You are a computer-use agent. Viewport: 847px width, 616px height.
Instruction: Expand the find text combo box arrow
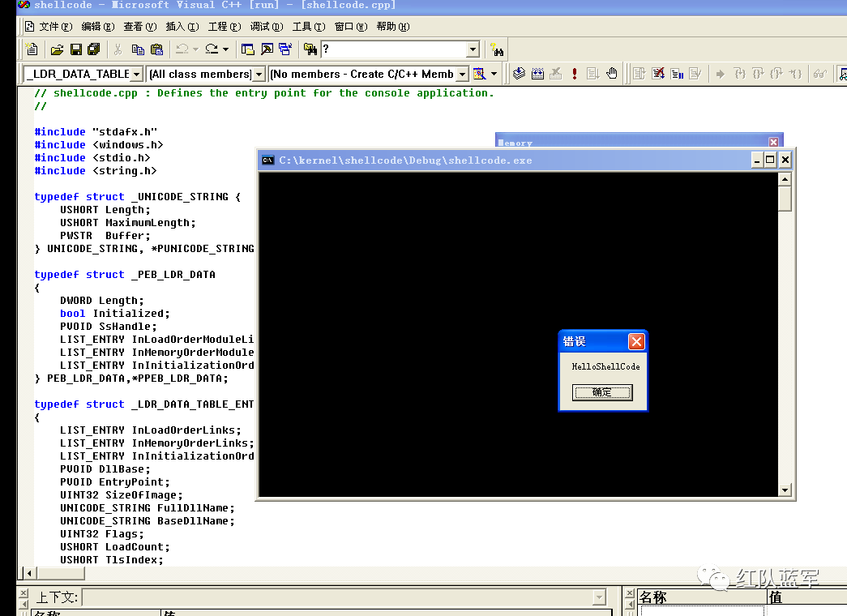(x=473, y=49)
